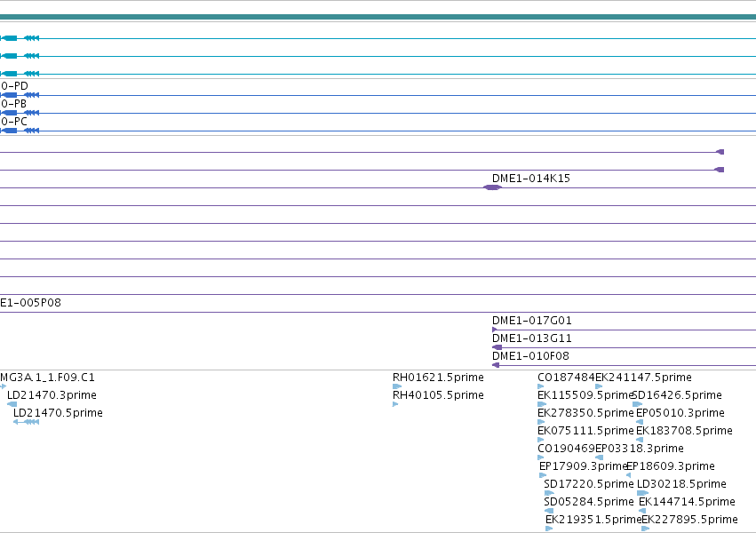
Task: Click the LD30218.5prime arrow glyph
Action: click(x=642, y=493)
